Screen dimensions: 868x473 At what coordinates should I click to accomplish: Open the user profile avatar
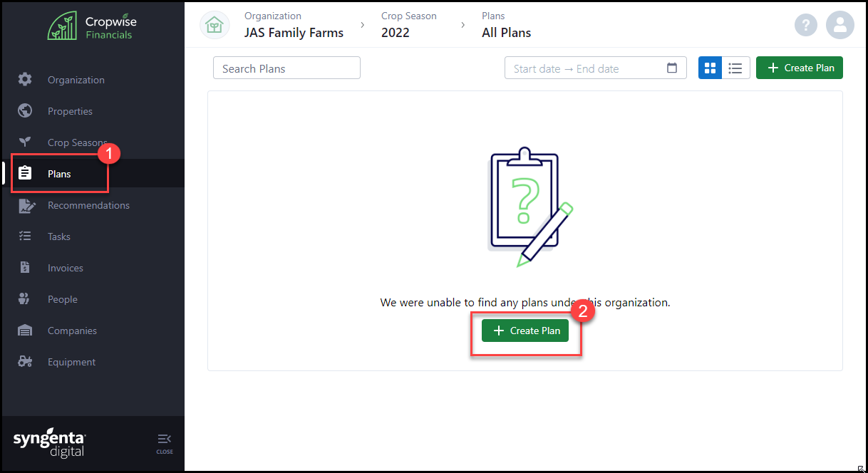point(840,25)
